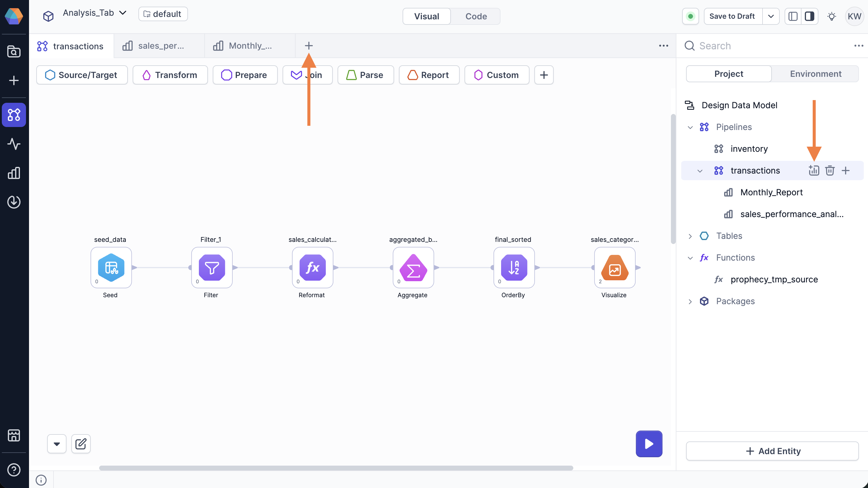This screenshot has width=868, height=488.
Task: Switch to the Monthly_ tab
Action: [249, 45]
